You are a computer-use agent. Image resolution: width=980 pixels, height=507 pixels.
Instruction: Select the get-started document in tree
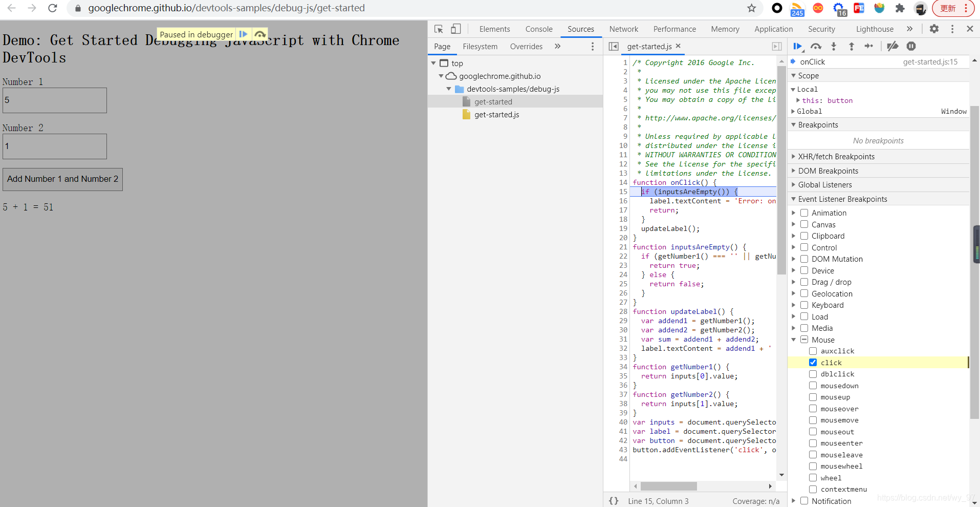pyautogui.click(x=493, y=101)
